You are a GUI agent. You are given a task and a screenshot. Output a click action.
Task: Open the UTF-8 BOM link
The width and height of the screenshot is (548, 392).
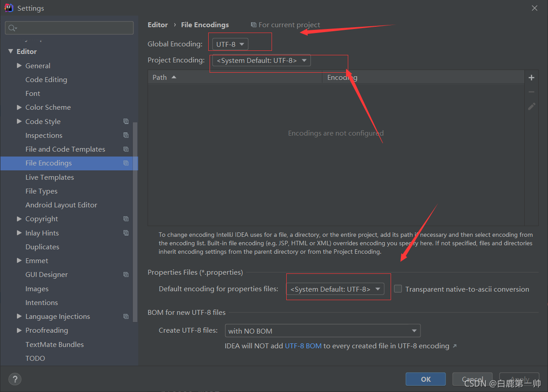click(303, 346)
